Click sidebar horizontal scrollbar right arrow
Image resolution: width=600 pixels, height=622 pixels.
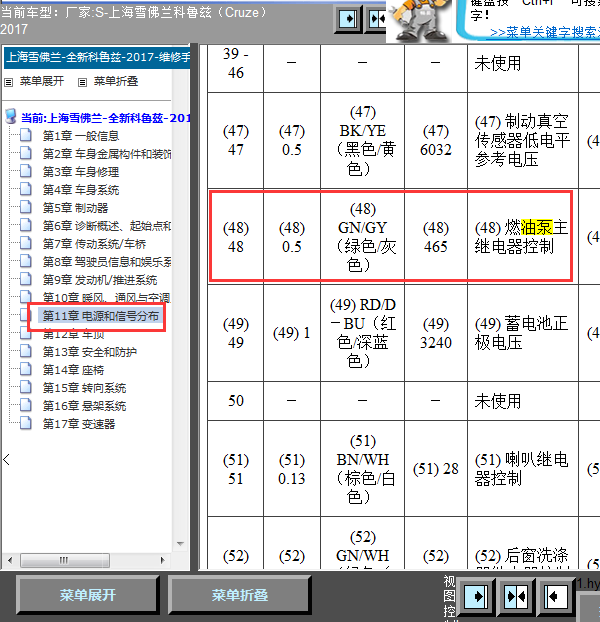coord(162,561)
